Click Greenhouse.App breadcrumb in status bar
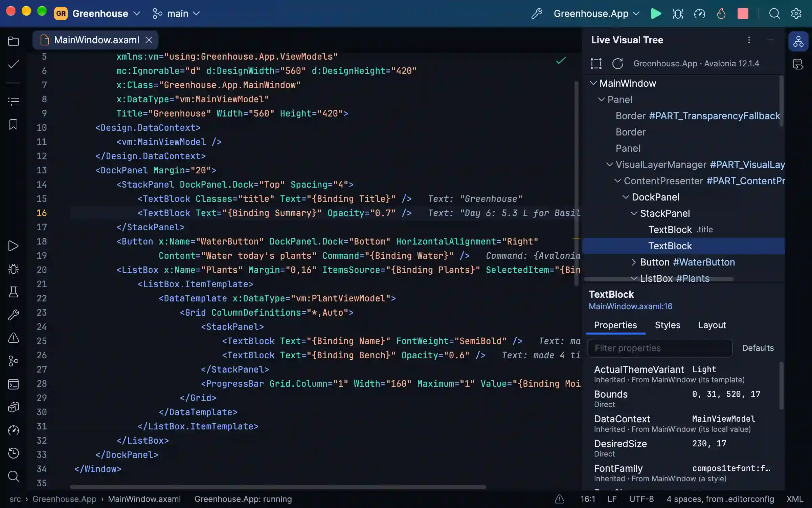The width and height of the screenshot is (812, 508). tap(64, 499)
